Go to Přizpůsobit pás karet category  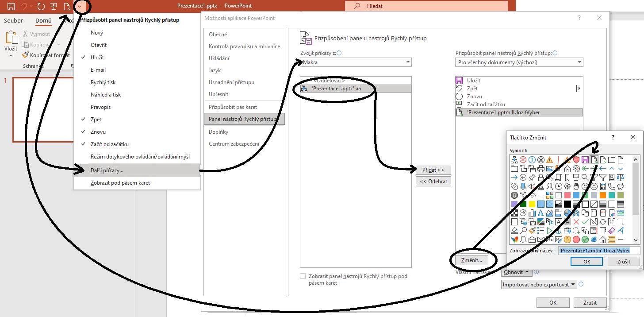(244, 107)
